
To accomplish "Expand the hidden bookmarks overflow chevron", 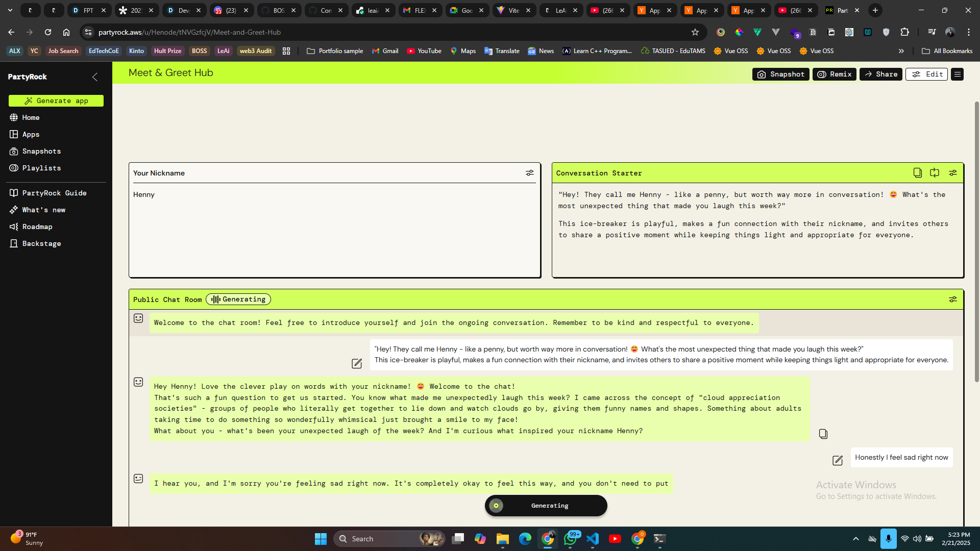I will point(901,51).
